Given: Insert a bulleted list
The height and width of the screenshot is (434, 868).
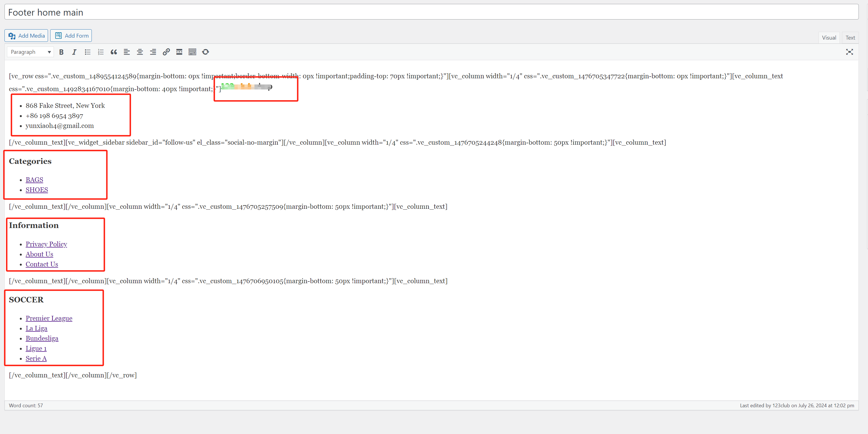Looking at the screenshot, I should click(88, 52).
